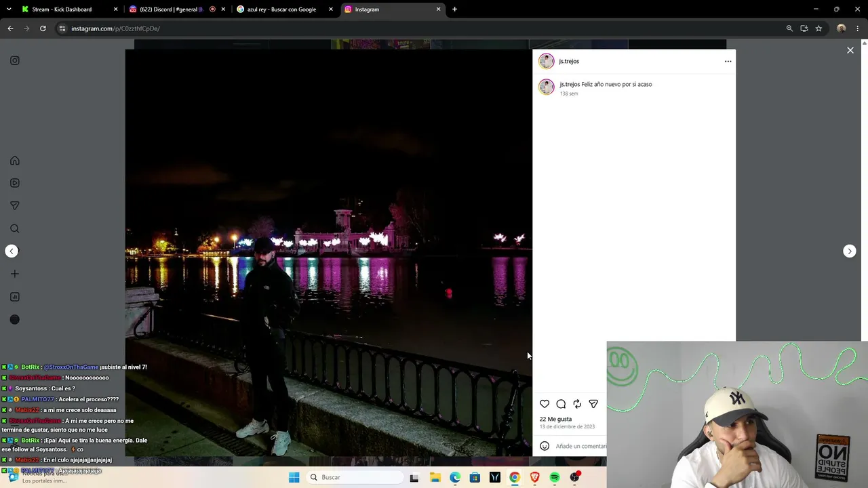This screenshot has height=488, width=868.
Task: Open Messages from the Instagram sidebar
Action: [15, 205]
